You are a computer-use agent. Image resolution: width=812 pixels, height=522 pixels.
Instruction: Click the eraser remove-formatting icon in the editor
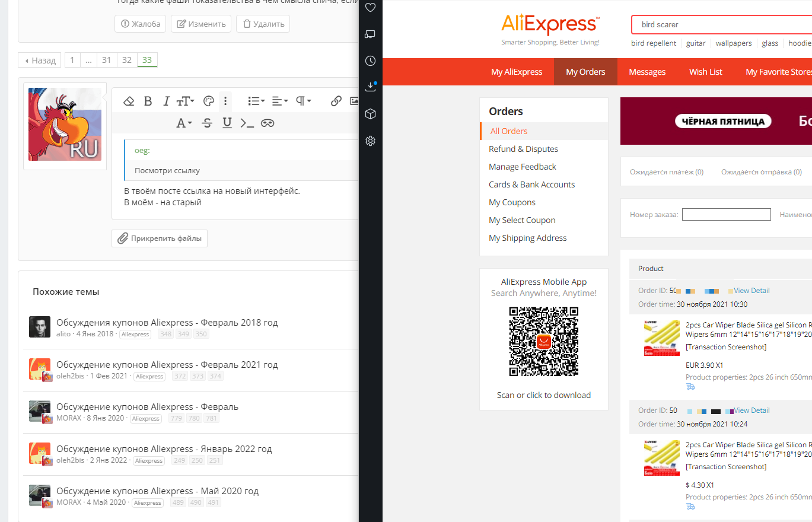click(129, 101)
